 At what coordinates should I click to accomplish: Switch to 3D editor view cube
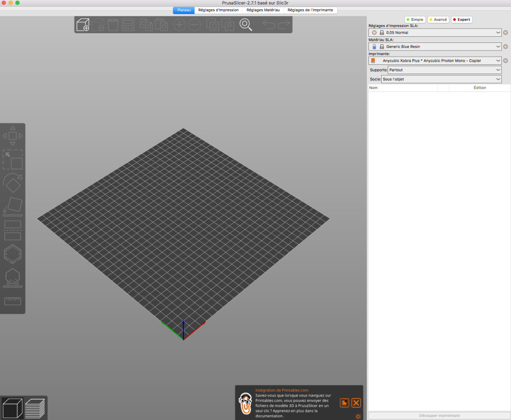pos(13,408)
